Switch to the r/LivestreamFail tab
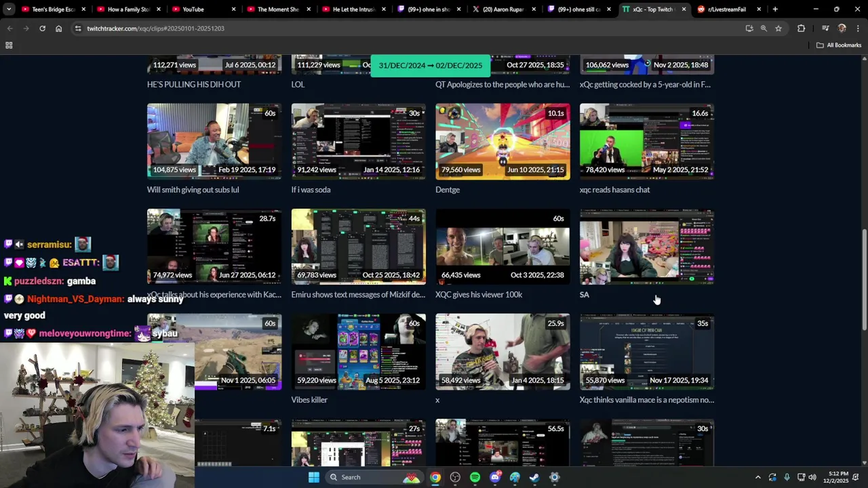 (728, 9)
